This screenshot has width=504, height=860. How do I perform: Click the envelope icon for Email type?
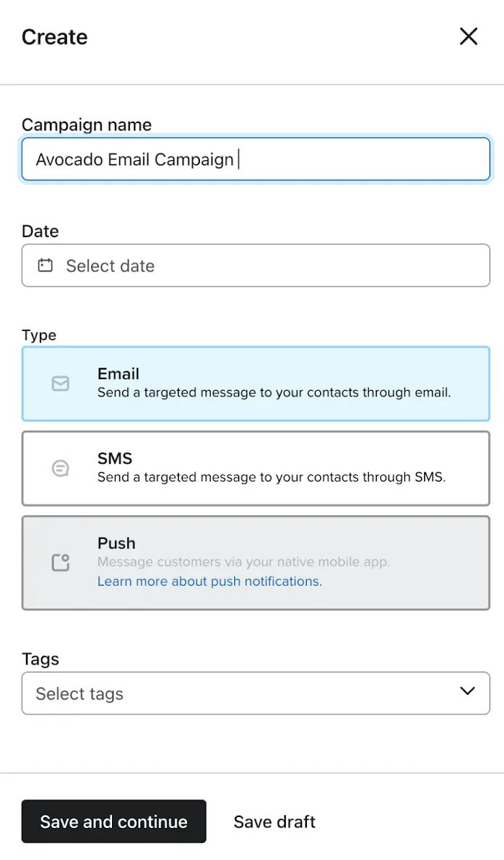pyautogui.click(x=60, y=383)
